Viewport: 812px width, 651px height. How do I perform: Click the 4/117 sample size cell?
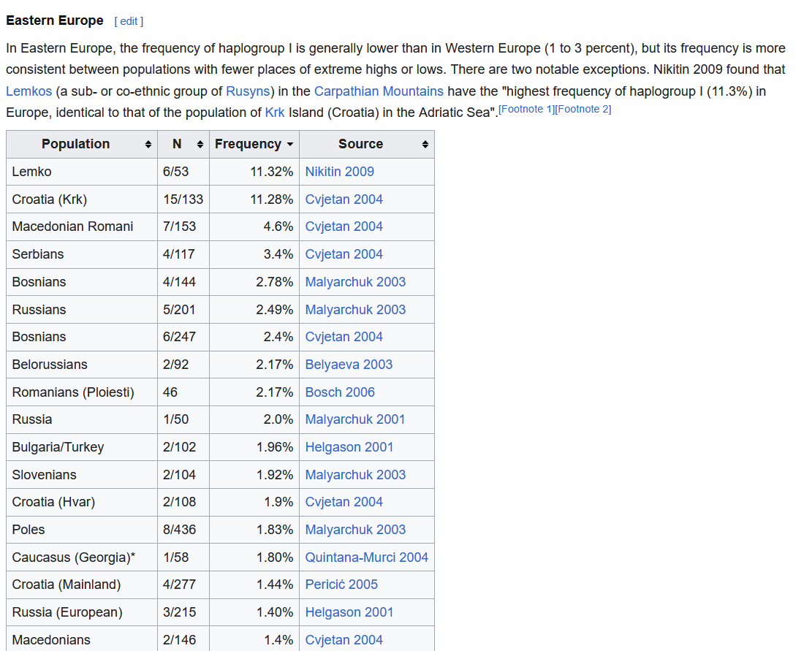click(x=183, y=254)
